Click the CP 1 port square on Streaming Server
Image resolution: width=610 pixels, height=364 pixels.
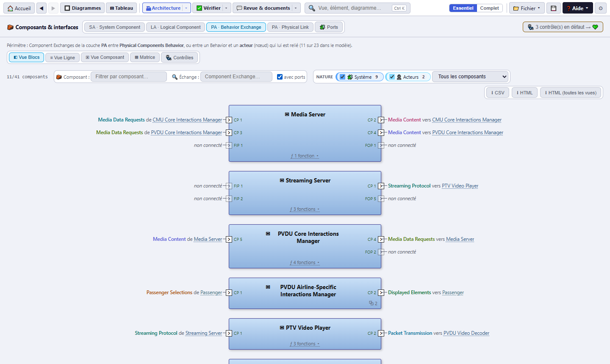[x=381, y=186]
